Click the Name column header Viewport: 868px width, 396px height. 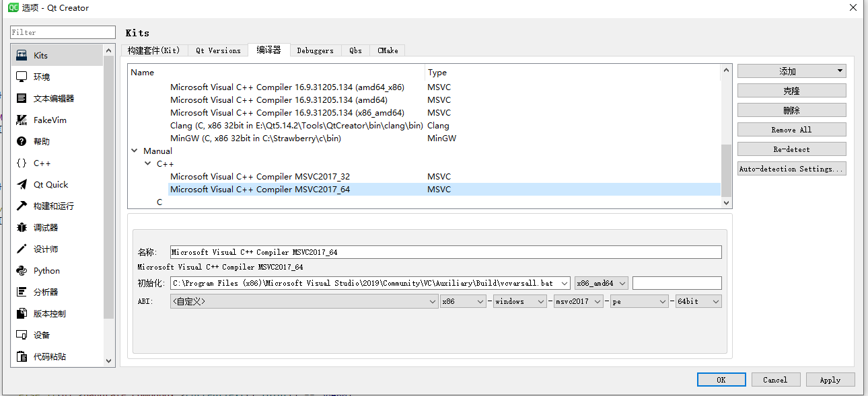[x=276, y=73]
